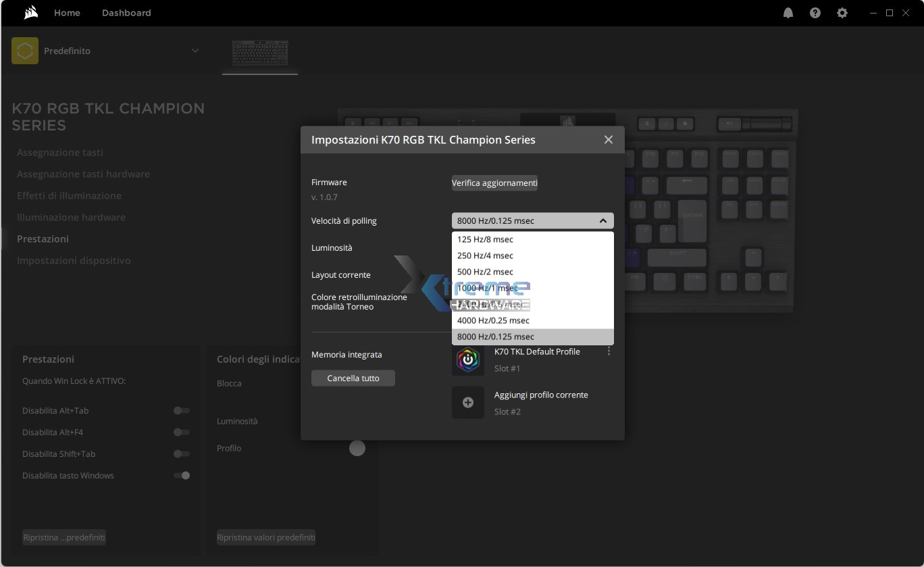
Task: Open three-dot menu for K70 TKL Default Profile
Action: pyautogui.click(x=609, y=351)
